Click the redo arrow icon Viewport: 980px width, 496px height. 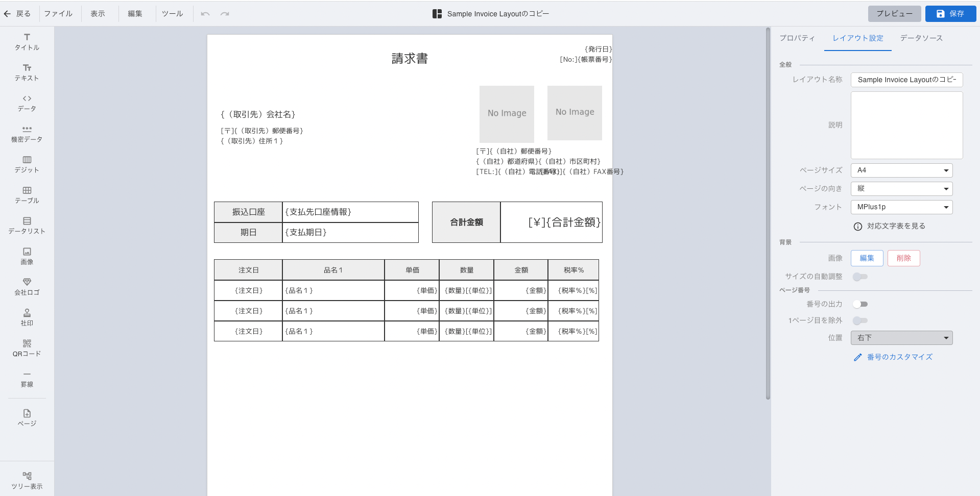click(x=225, y=14)
